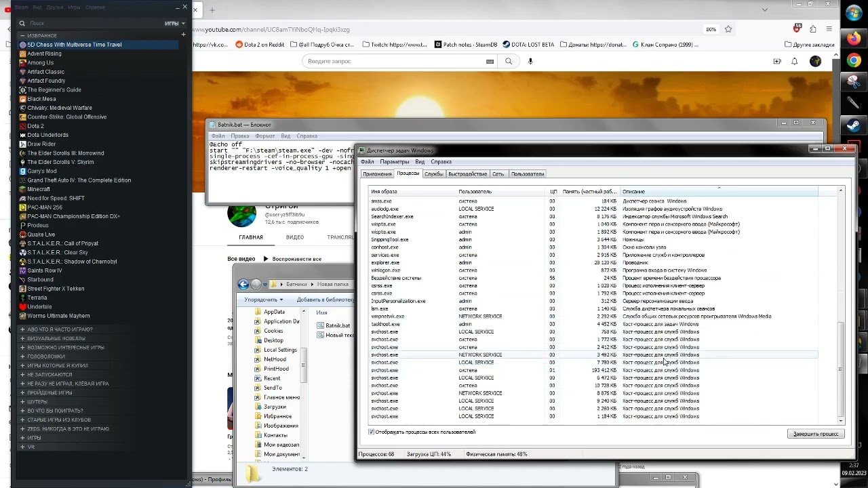Click Воспроизвести все link on YouTube

[292, 259]
